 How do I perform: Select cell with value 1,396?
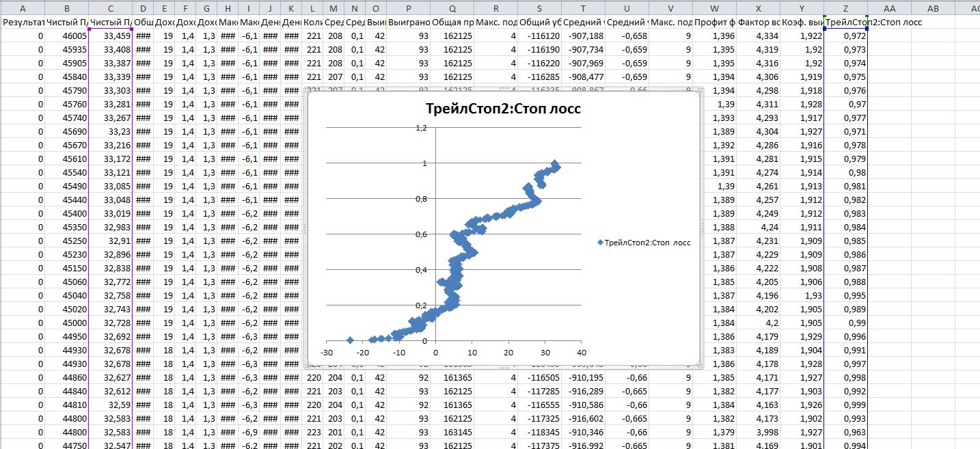[714, 36]
